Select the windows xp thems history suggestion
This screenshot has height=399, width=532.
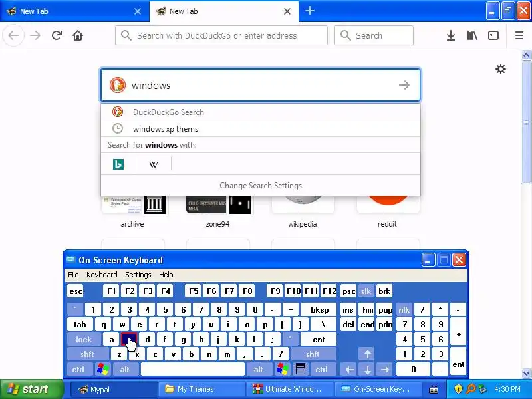260,129
